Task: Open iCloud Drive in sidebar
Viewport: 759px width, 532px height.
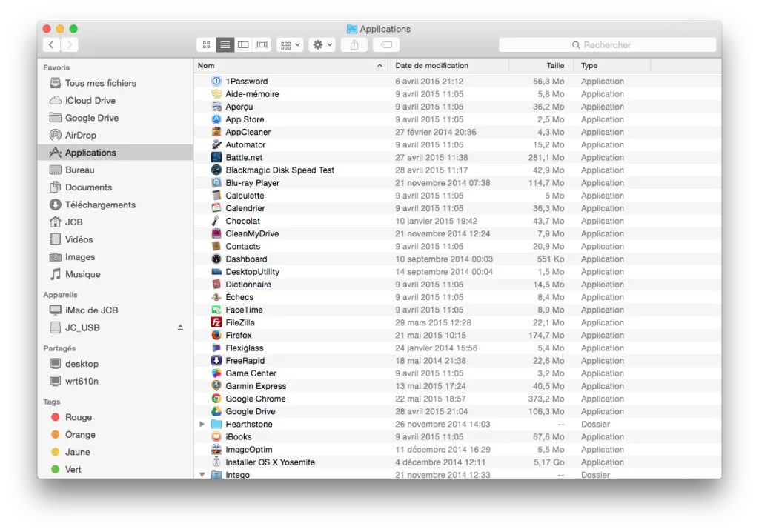Action: point(115,101)
